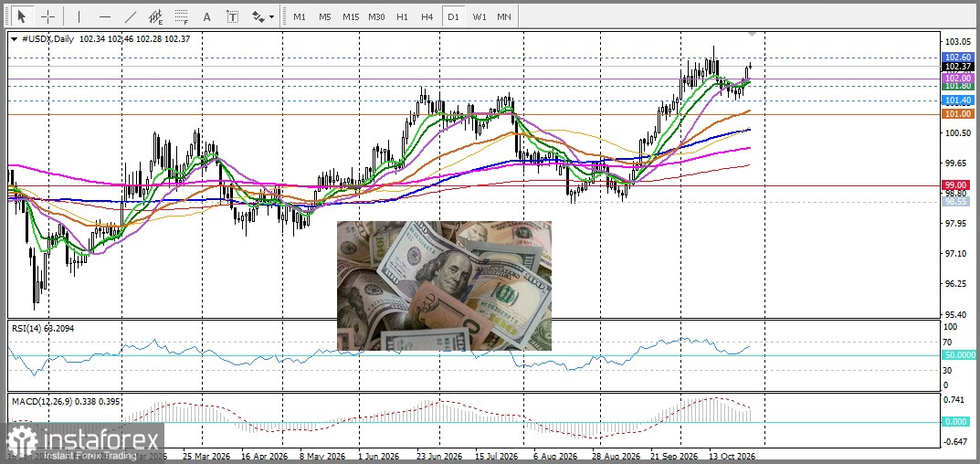The image size is (980, 464).
Task: Activate the crosshair tool
Action: [48, 16]
